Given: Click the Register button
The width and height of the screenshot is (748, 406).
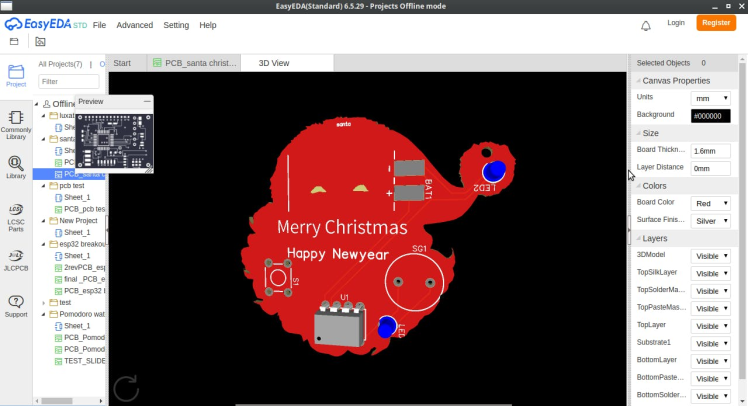Looking at the screenshot, I should click(x=716, y=23).
